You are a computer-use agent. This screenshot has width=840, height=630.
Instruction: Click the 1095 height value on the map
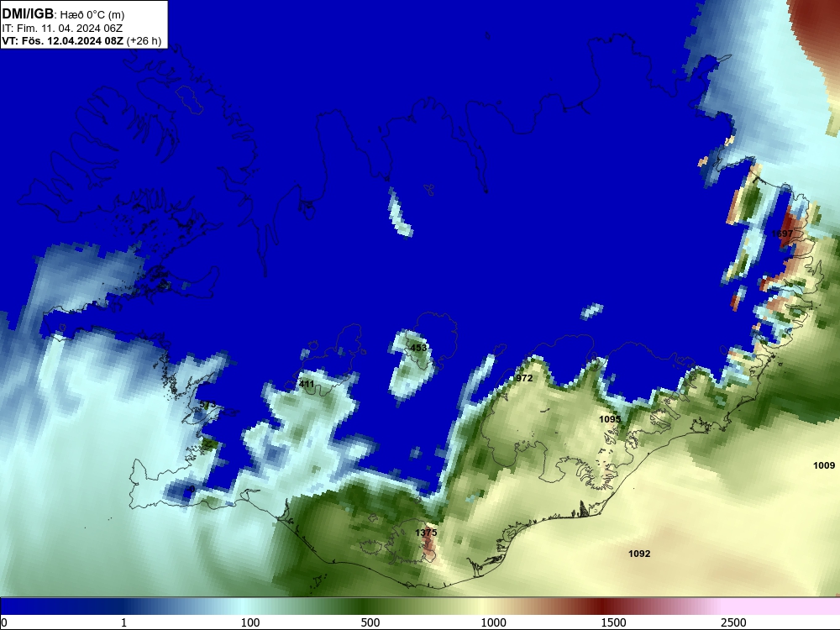pyautogui.click(x=610, y=419)
